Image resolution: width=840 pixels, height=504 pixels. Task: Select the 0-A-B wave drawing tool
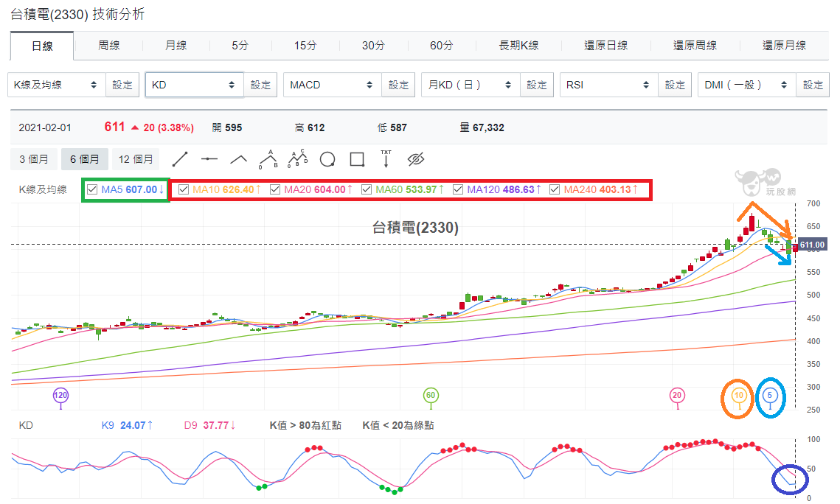[268, 159]
